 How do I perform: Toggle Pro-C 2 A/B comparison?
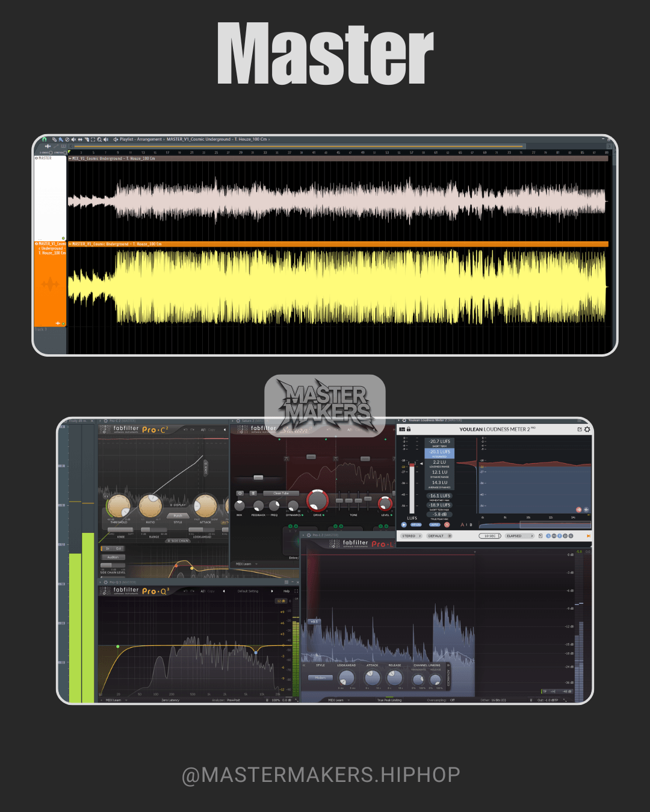tap(202, 429)
